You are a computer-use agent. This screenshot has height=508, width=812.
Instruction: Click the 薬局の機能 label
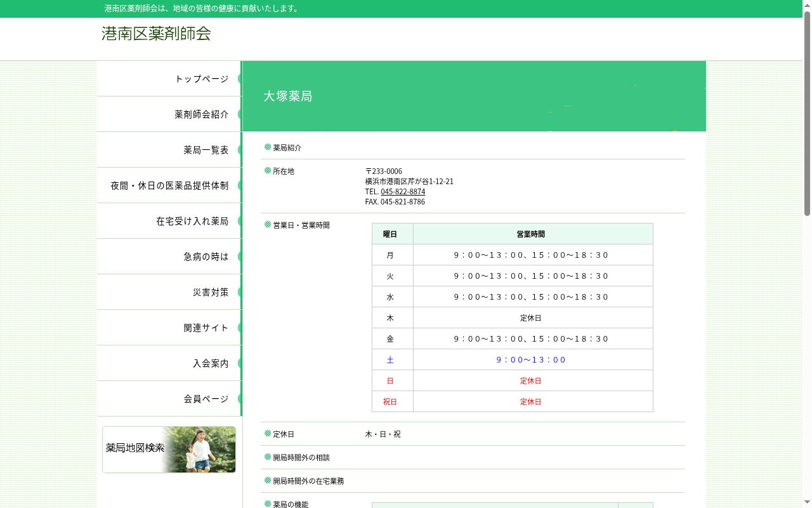[x=291, y=504]
